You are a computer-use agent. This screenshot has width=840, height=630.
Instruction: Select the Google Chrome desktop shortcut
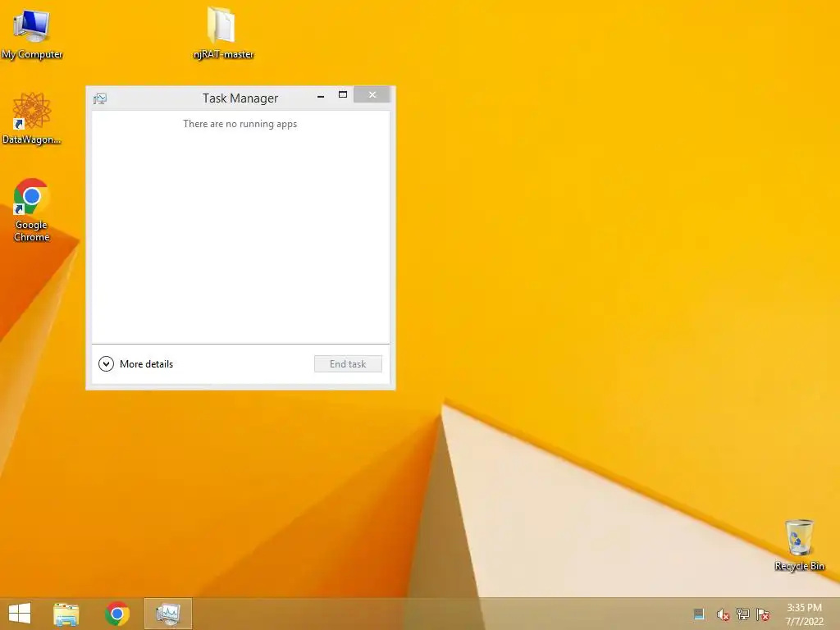click(32, 210)
